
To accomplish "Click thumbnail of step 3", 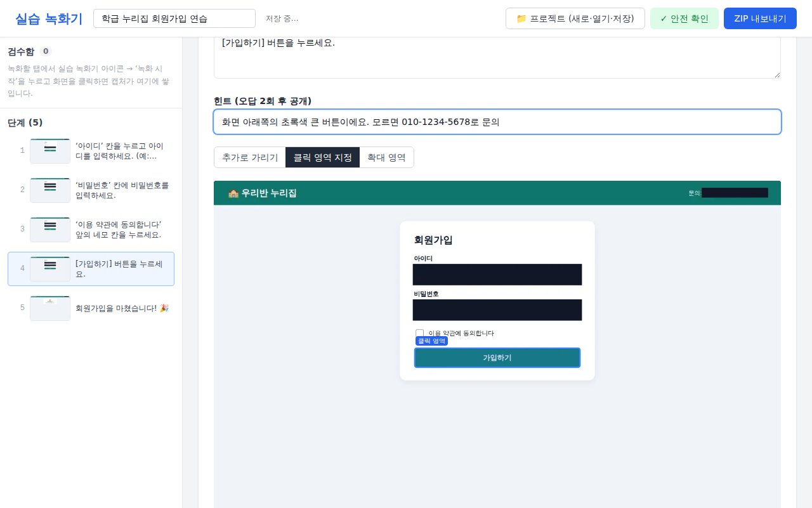I will [x=50, y=230].
